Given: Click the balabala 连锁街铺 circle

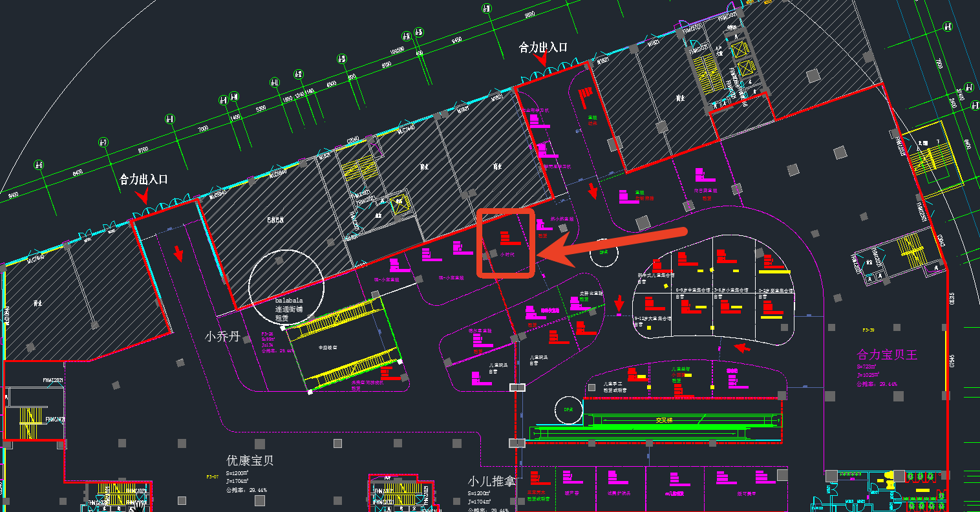Looking at the screenshot, I should click(286, 286).
